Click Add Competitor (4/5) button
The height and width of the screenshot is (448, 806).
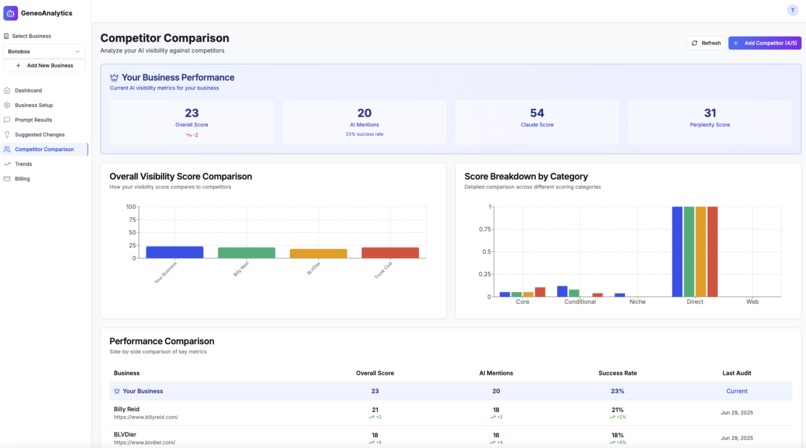click(x=764, y=43)
